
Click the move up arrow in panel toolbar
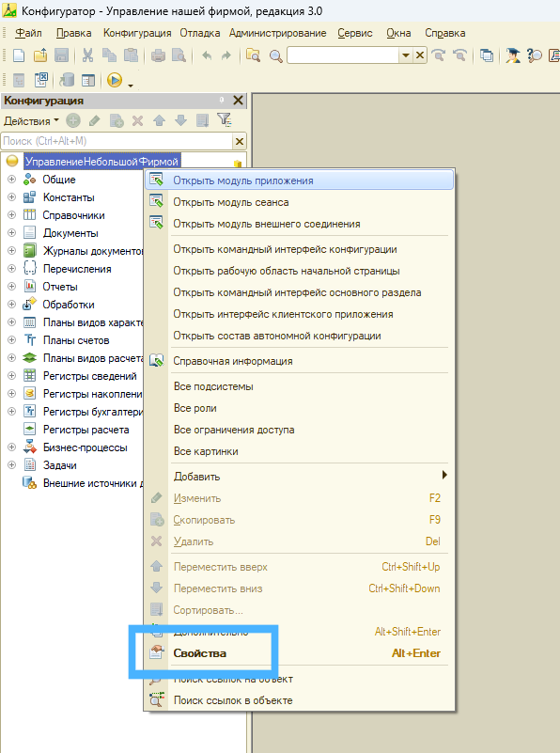pos(160,120)
